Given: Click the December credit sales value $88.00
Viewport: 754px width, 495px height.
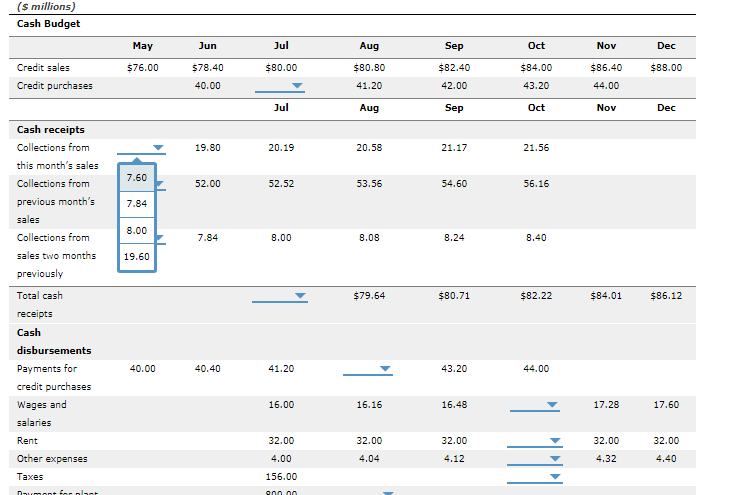Looking at the screenshot, I should (x=666, y=68).
